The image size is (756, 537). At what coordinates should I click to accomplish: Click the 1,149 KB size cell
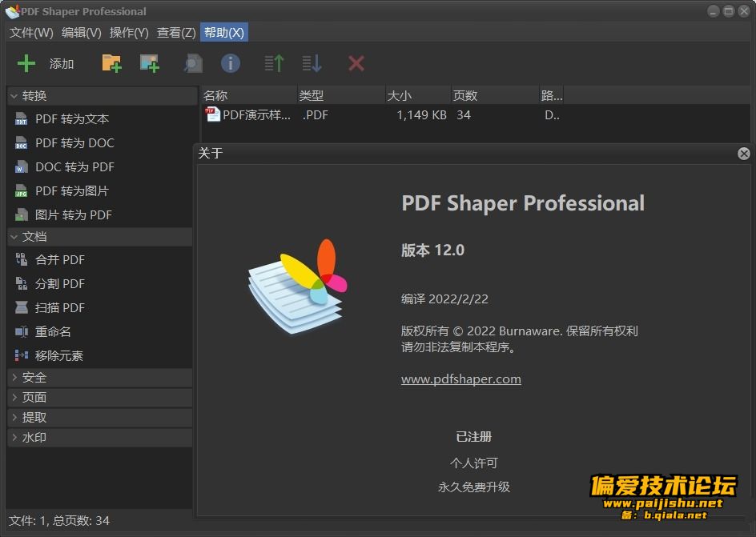[x=421, y=115]
